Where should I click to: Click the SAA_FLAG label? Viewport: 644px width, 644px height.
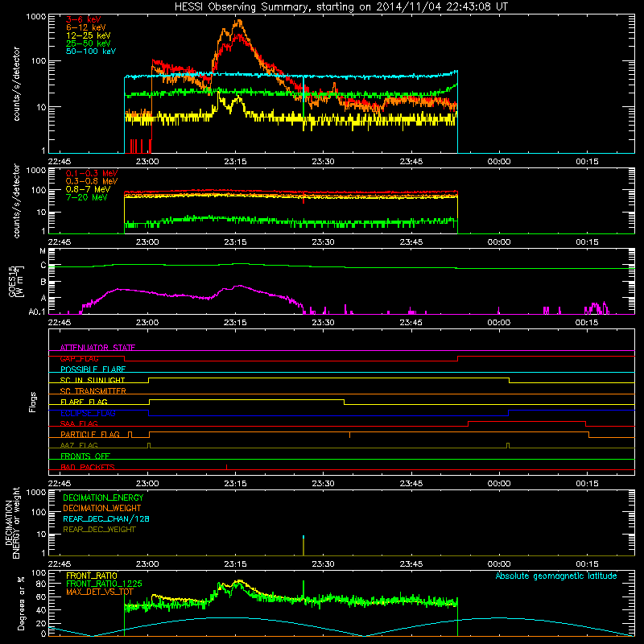pos(79,423)
